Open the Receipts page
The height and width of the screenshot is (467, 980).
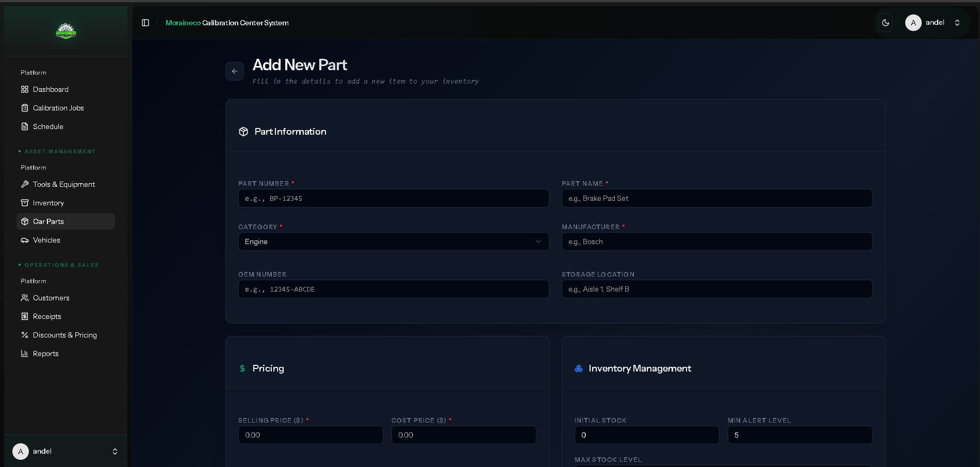point(66,316)
